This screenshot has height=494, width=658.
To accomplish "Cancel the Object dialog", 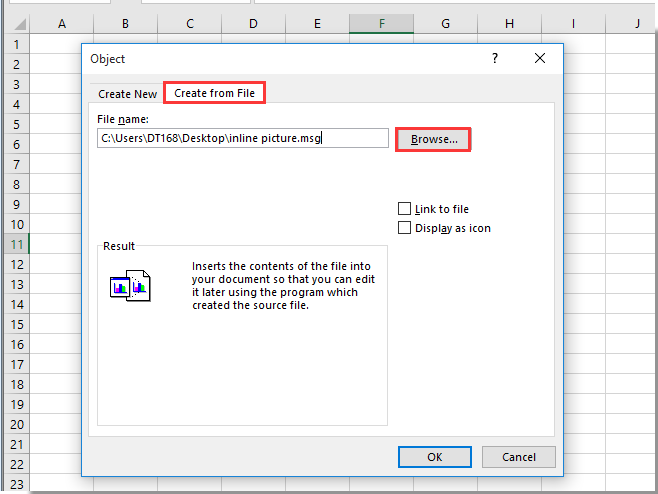I will click(x=518, y=457).
